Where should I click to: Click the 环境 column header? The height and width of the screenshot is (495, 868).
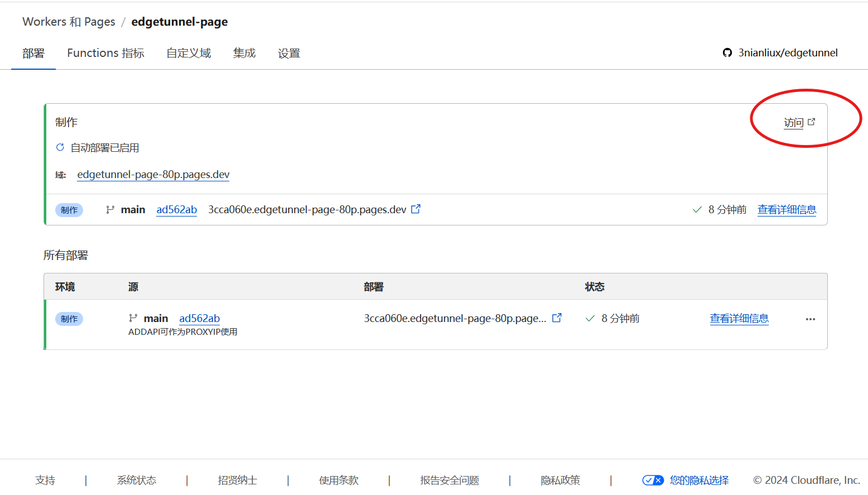(x=65, y=287)
